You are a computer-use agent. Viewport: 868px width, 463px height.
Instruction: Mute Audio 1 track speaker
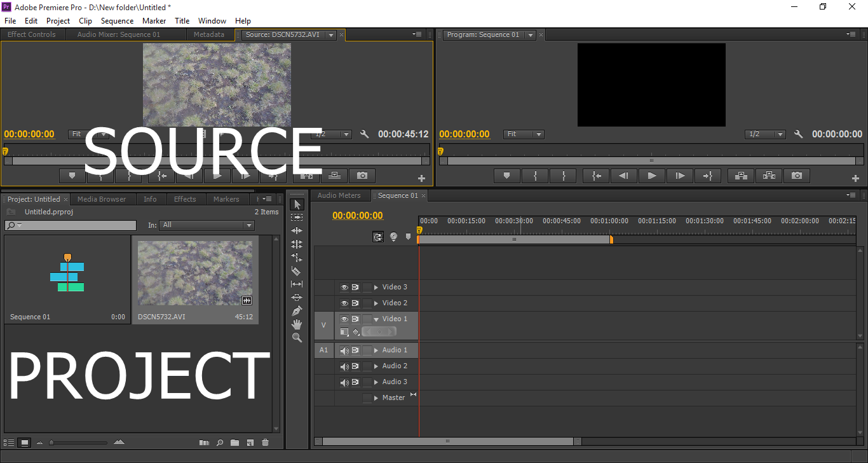(x=344, y=350)
